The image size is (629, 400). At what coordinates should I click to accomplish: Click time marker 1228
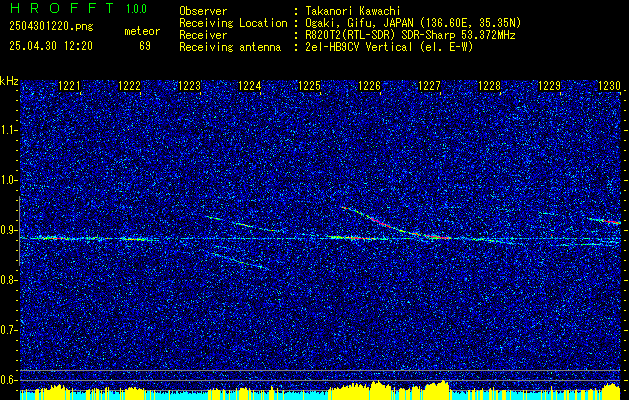[489, 86]
